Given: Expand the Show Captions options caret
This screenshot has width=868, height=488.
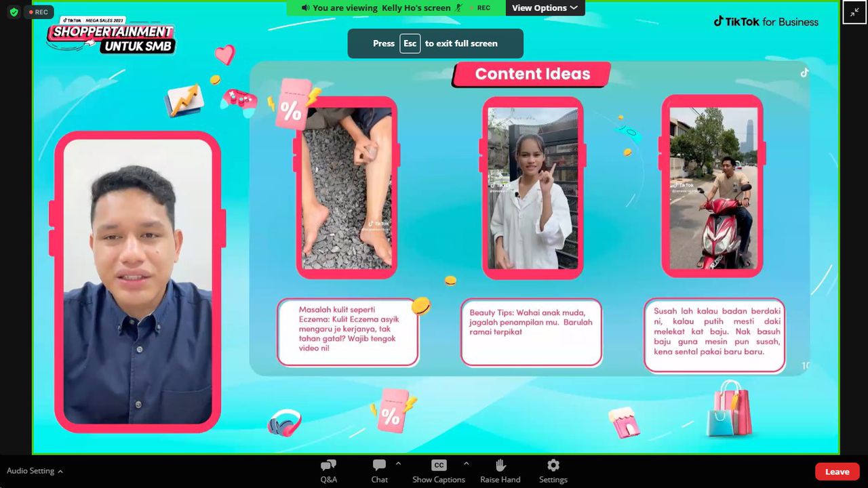Looking at the screenshot, I should 466,464.
